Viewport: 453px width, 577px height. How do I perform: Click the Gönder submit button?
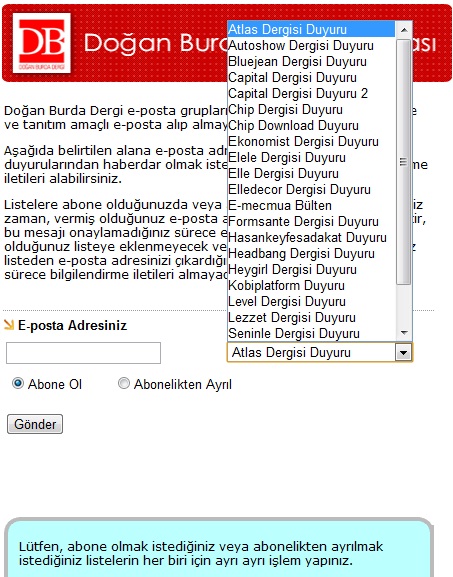pos(35,424)
